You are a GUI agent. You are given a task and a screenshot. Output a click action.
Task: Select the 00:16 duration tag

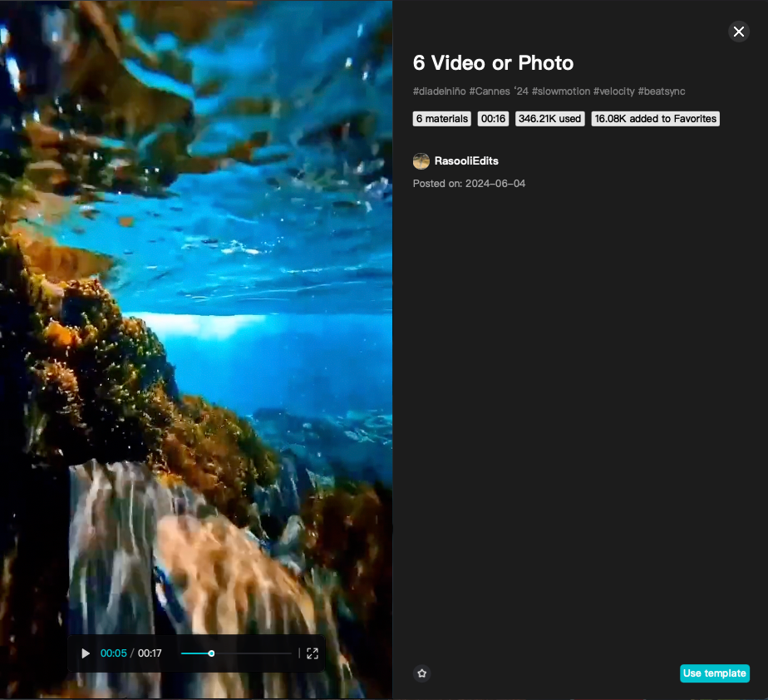pyautogui.click(x=493, y=119)
